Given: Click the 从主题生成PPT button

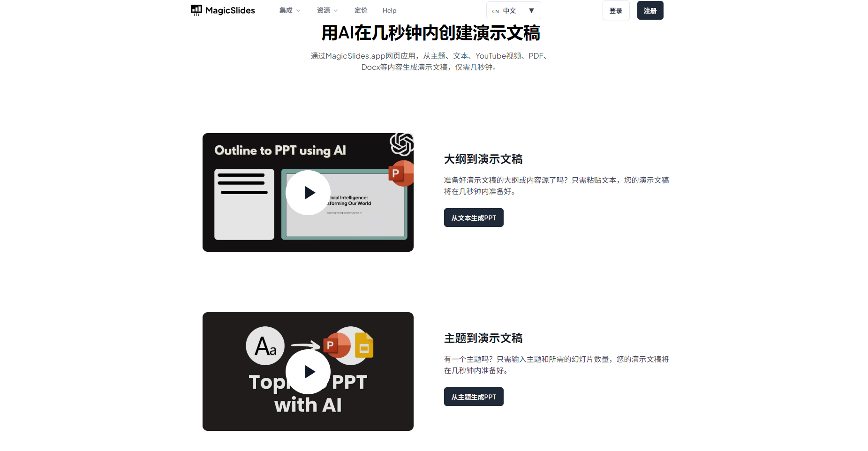Looking at the screenshot, I should tap(473, 396).
